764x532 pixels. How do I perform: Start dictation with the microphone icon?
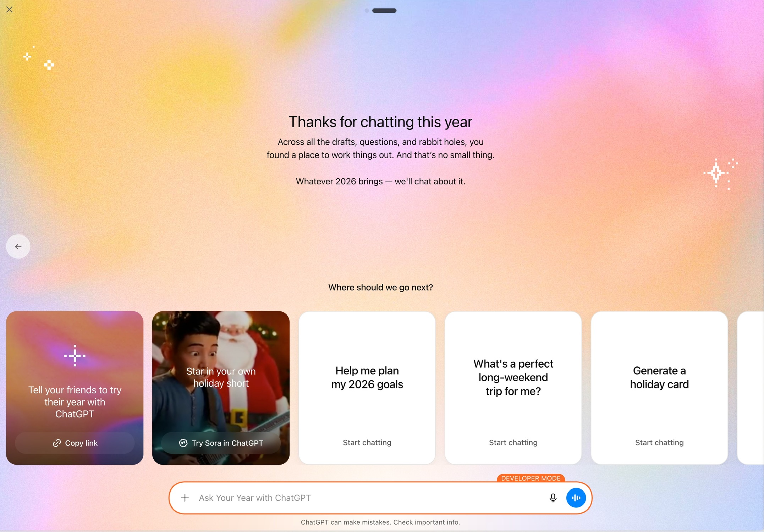553,498
